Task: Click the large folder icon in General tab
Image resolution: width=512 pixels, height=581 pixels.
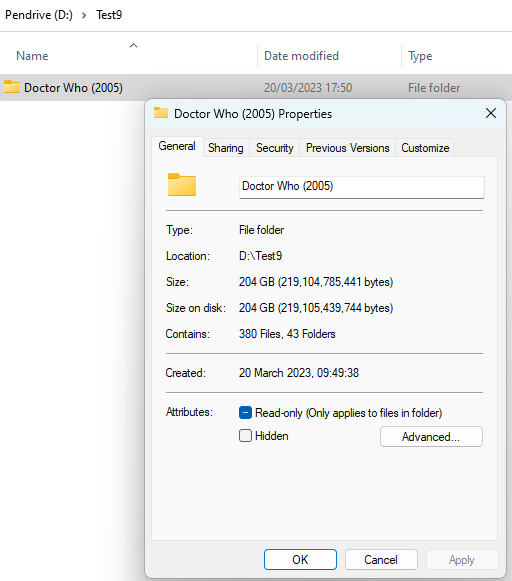Action: 182,184
